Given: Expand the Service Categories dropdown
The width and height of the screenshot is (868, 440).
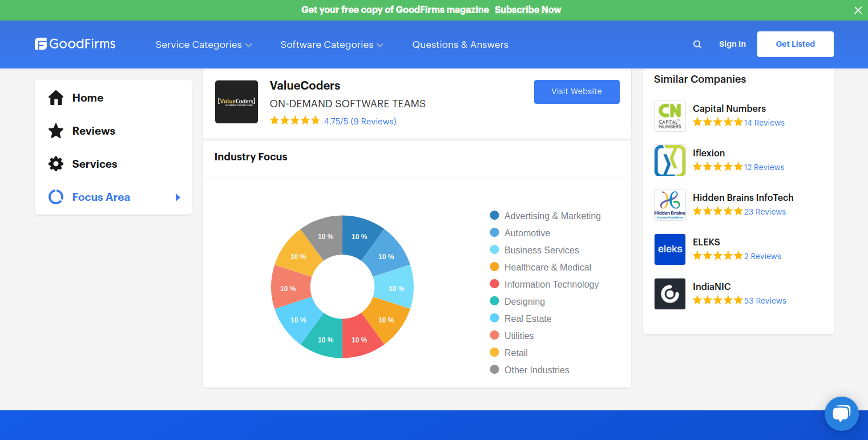Looking at the screenshot, I should pyautogui.click(x=203, y=45).
